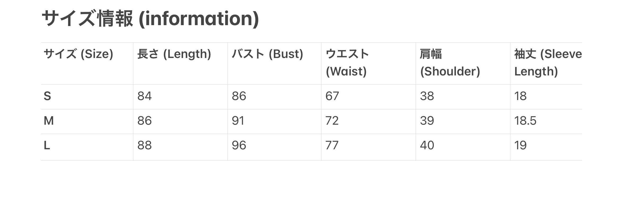Select the バスト (Bust) column header
The image size is (644, 198).
267,54
